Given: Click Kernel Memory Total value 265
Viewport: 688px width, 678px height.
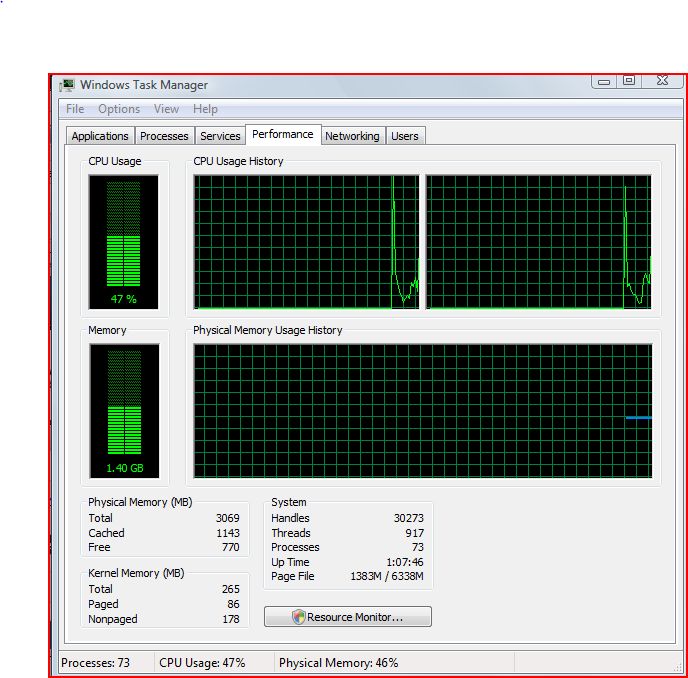Looking at the screenshot, I should (x=231, y=589).
